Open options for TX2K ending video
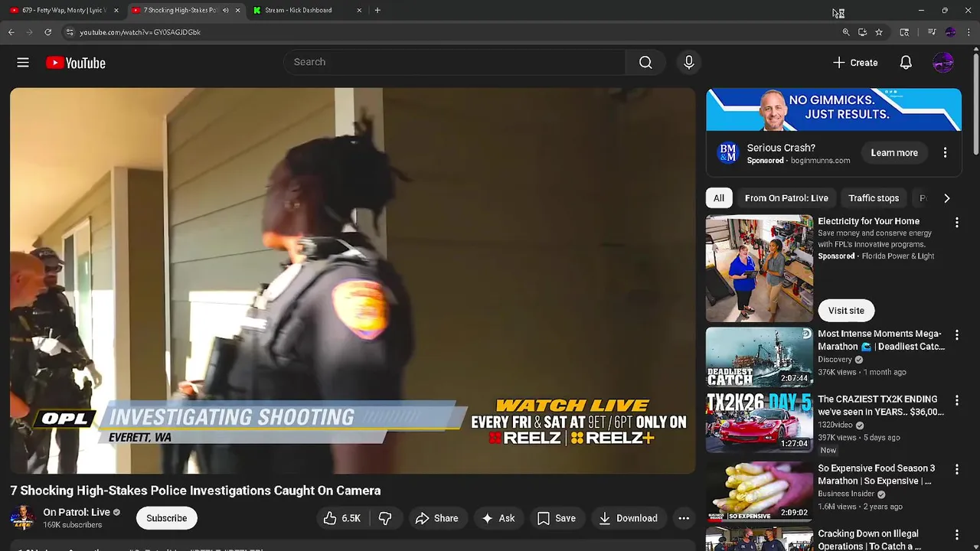The width and height of the screenshot is (980, 551). [x=956, y=400]
